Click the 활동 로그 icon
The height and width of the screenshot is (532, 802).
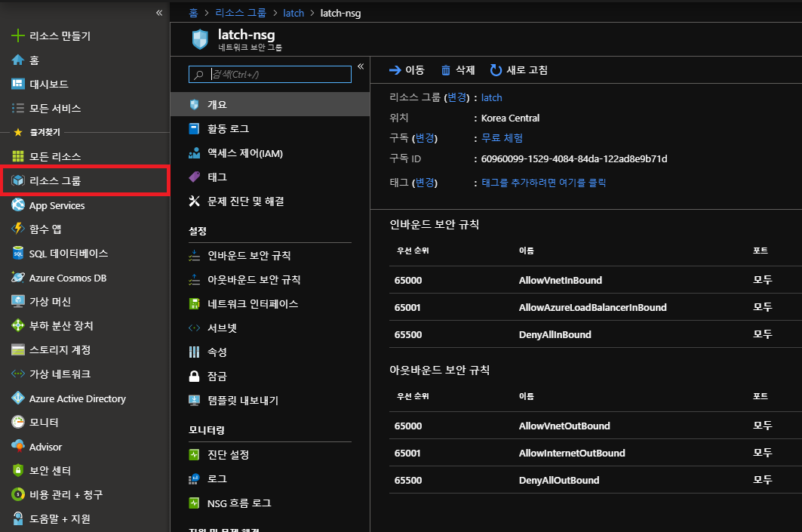point(194,128)
